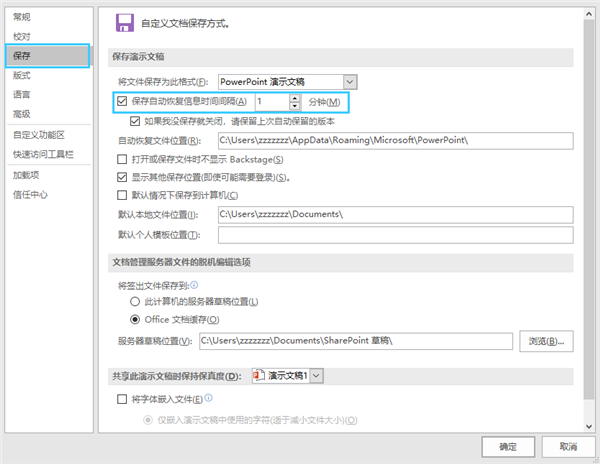Click the autorecover minutes value field

[x=272, y=102]
